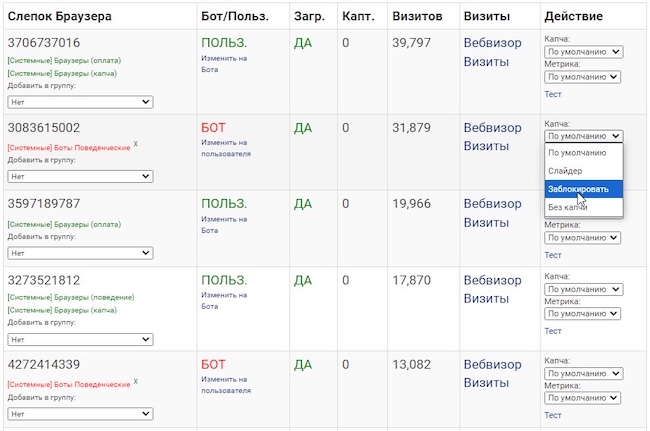Click the Тест link for fingerprint 3706737016
The image size is (650, 431).
(x=552, y=94)
